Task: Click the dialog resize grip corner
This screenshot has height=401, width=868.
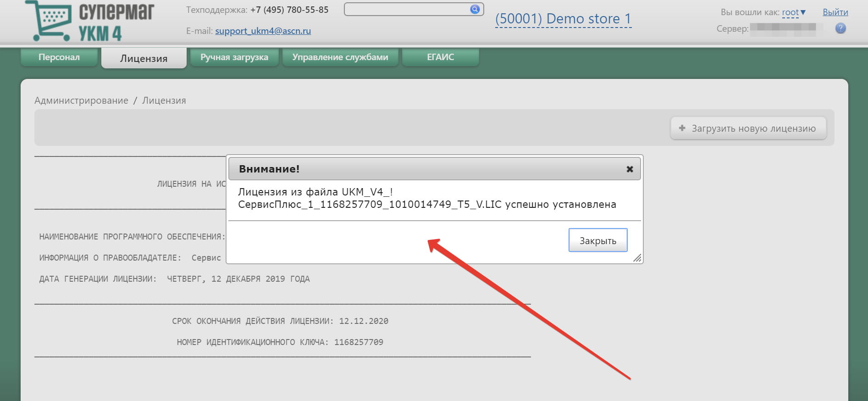Action: [x=637, y=258]
